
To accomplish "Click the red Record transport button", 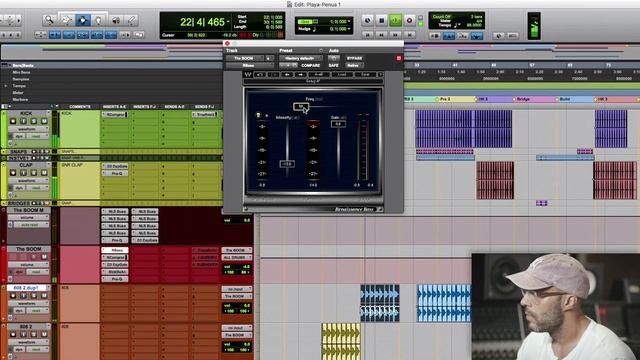I will pos(409,20).
